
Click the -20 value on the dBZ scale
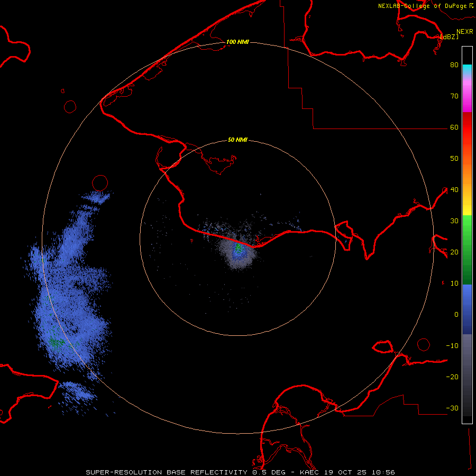tap(452, 377)
